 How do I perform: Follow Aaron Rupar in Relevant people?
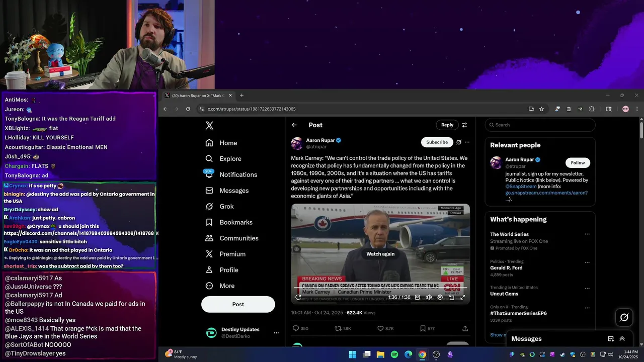(578, 163)
